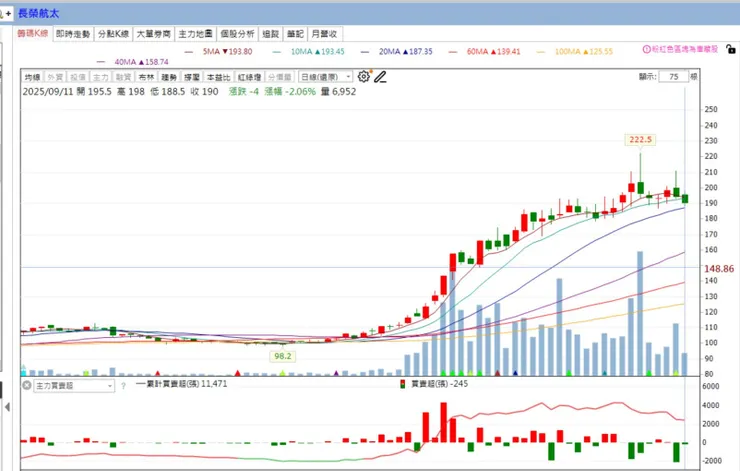Switch to the 籌碼K線 tab
Image resolution: width=740 pixels, height=471 pixels.
[x=33, y=34]
